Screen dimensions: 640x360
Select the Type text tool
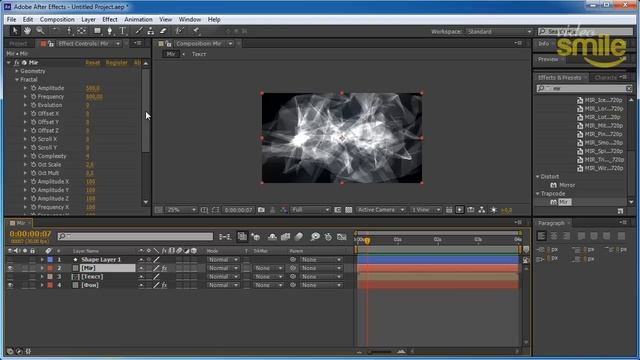click(x=122, y=31)
